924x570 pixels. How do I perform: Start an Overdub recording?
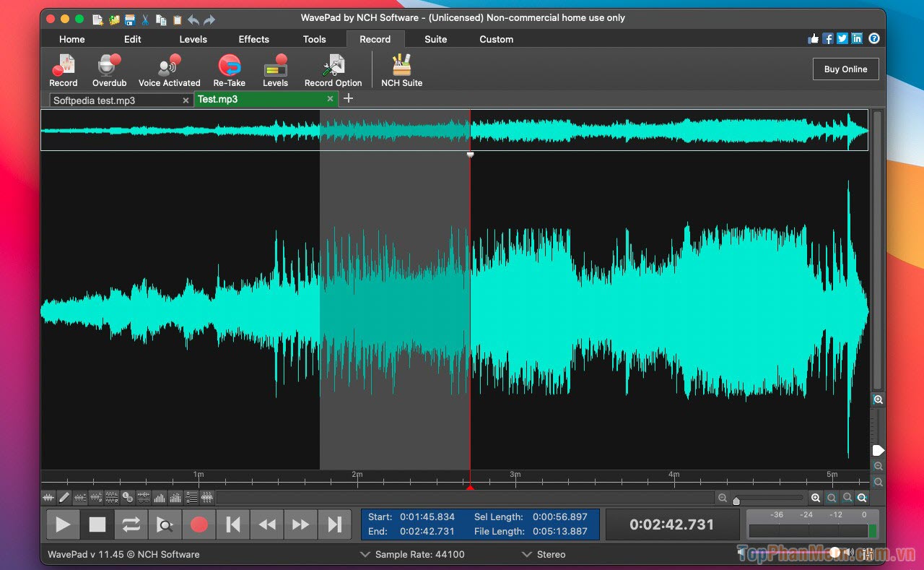point(109,71)
